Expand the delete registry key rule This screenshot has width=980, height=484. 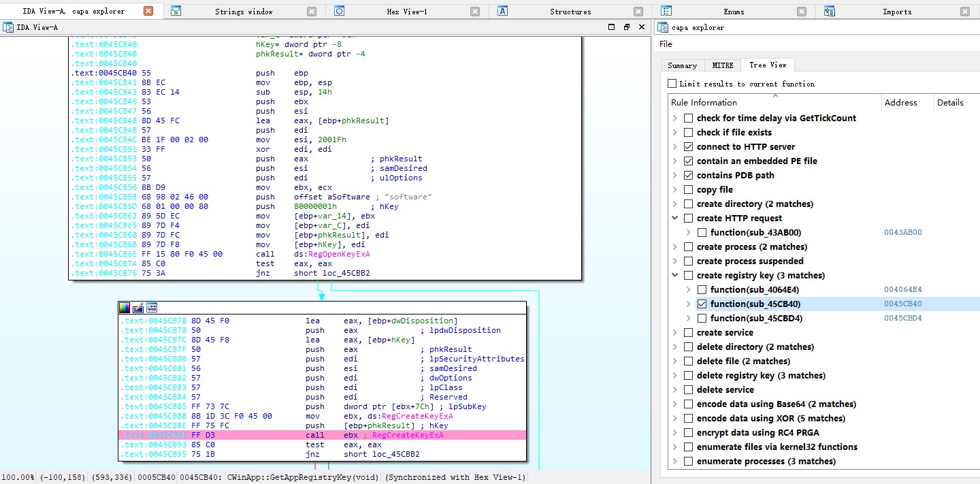(675, 375)
